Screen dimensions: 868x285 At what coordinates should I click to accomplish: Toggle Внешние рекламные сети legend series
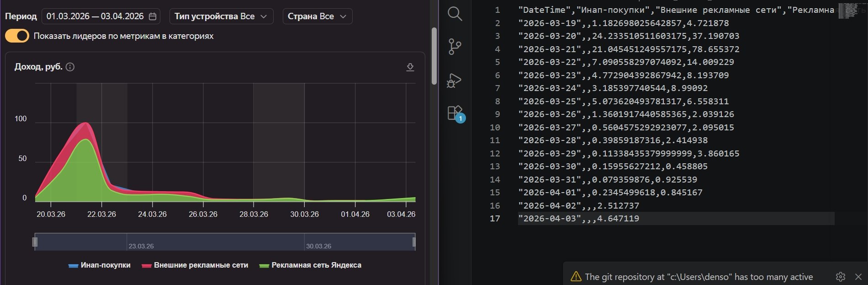(195, 265)
